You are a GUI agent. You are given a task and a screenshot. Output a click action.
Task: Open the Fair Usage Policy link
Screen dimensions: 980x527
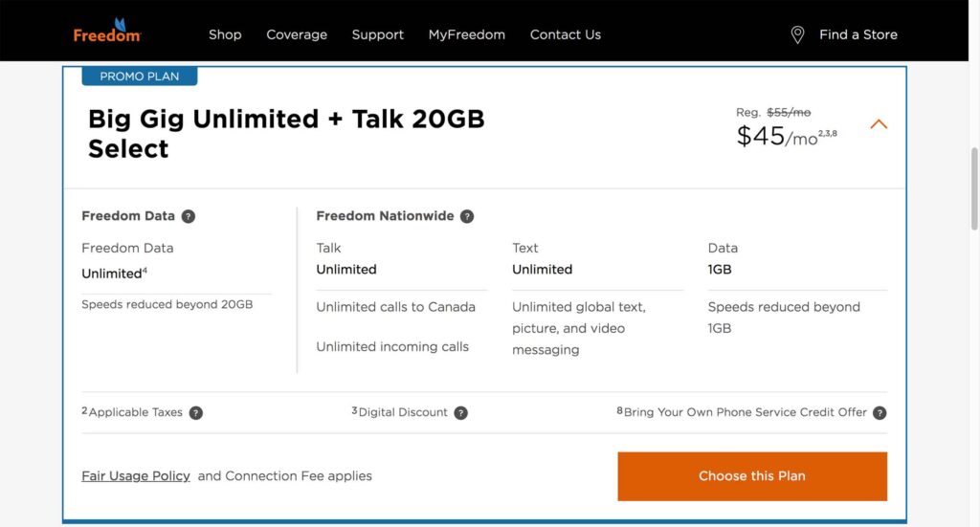pos(136,475)
